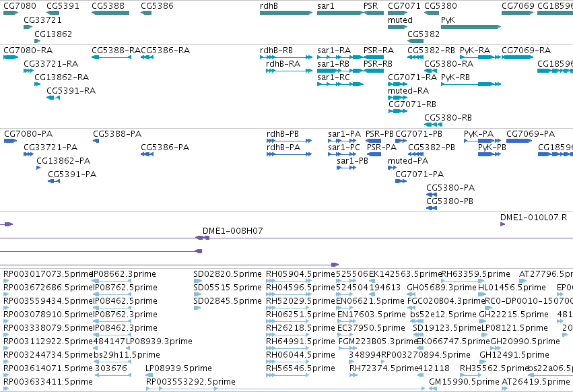Click transcript CG13862-RA

point(62,77)
